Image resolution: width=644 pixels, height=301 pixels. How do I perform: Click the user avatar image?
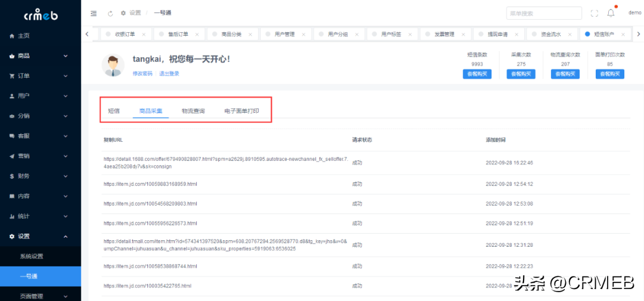(x=113, y=65)
